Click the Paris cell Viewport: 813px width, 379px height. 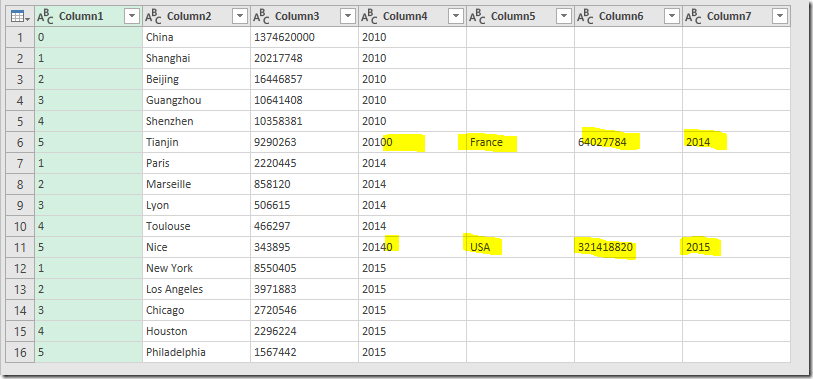click(x=197, y=163)
